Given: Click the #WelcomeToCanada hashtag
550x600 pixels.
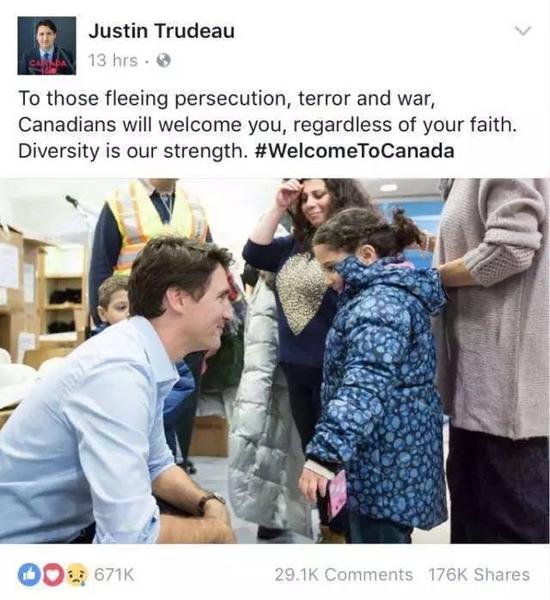Looking at the screenshot, I should [354, 151].
